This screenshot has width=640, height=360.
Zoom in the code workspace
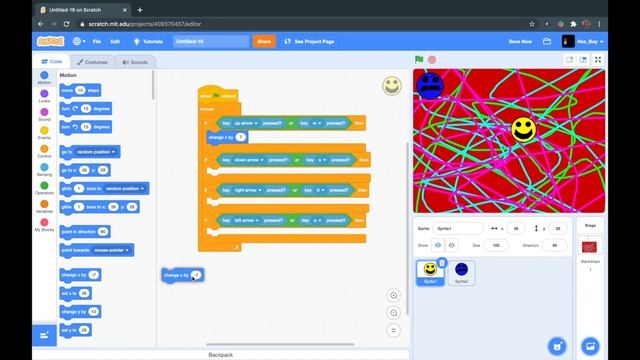[x=393, y=295]
